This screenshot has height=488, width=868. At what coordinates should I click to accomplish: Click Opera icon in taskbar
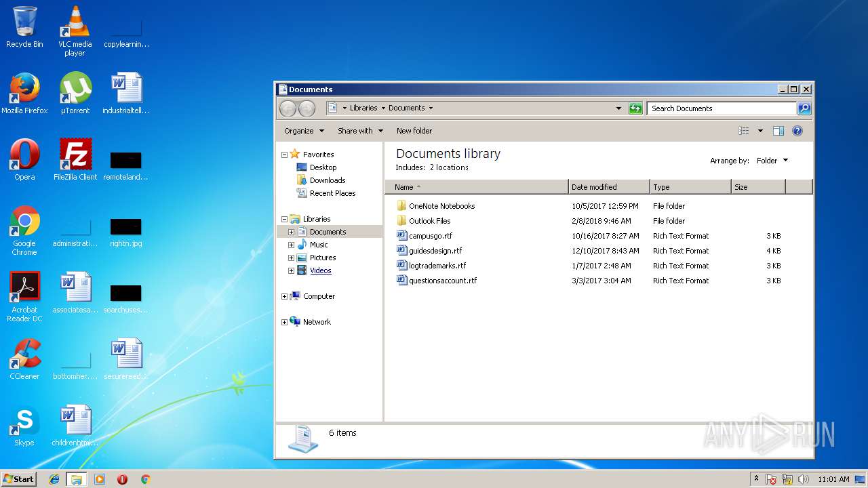pos(122,479)
